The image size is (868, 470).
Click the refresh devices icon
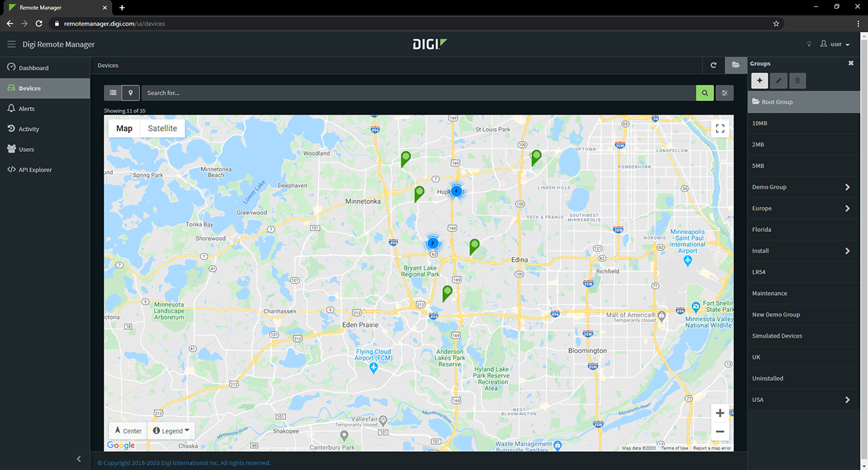[x=713, y=65]
